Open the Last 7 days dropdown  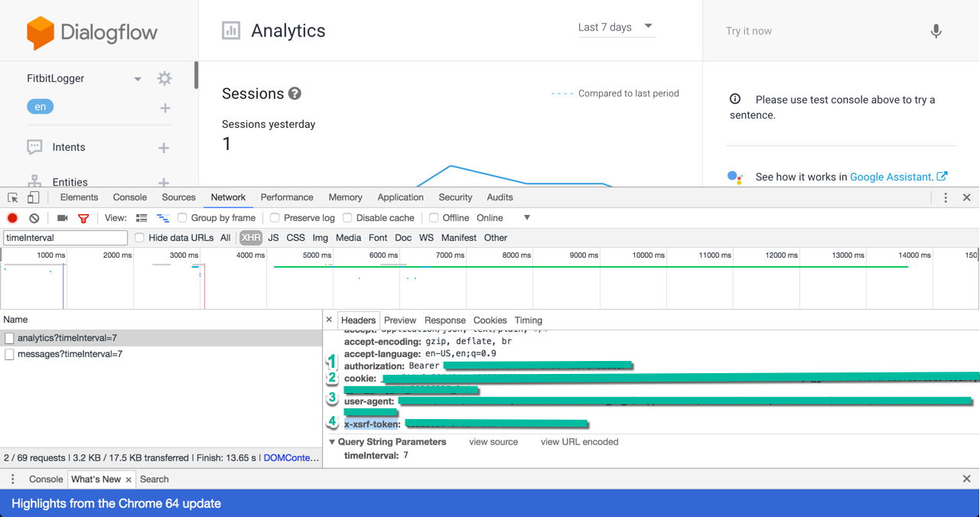(x=616, y=27)
